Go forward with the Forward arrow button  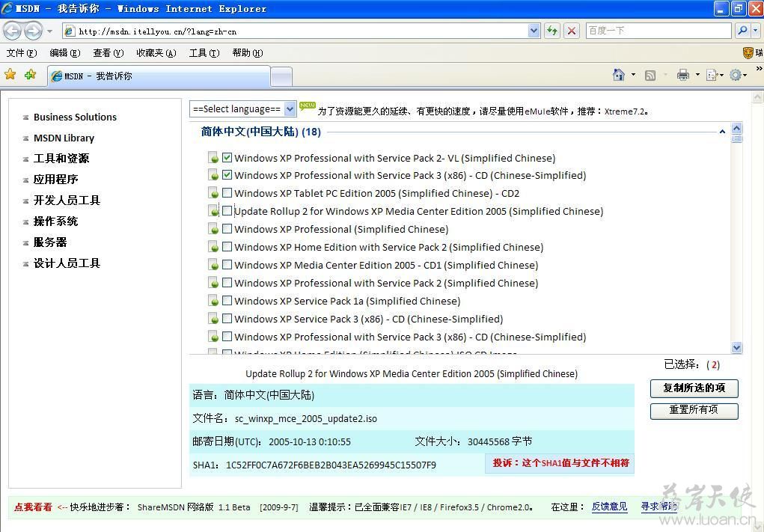(x=33, y=31)
